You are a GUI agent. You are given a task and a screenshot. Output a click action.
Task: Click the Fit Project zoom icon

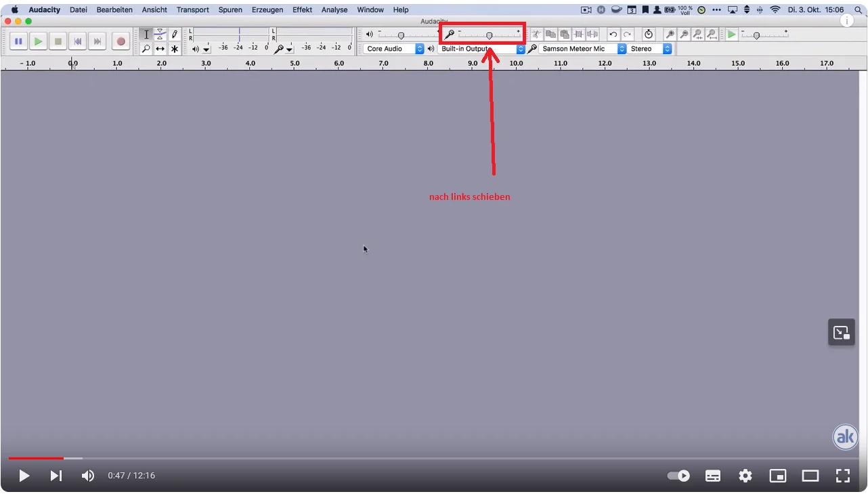coord(712,34)
